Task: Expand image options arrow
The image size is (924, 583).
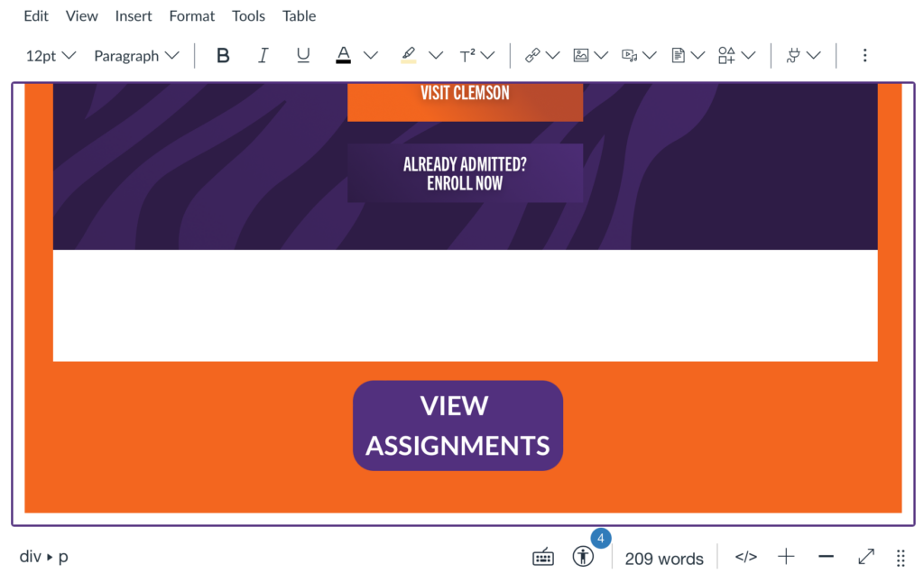Action: (601, 55)
